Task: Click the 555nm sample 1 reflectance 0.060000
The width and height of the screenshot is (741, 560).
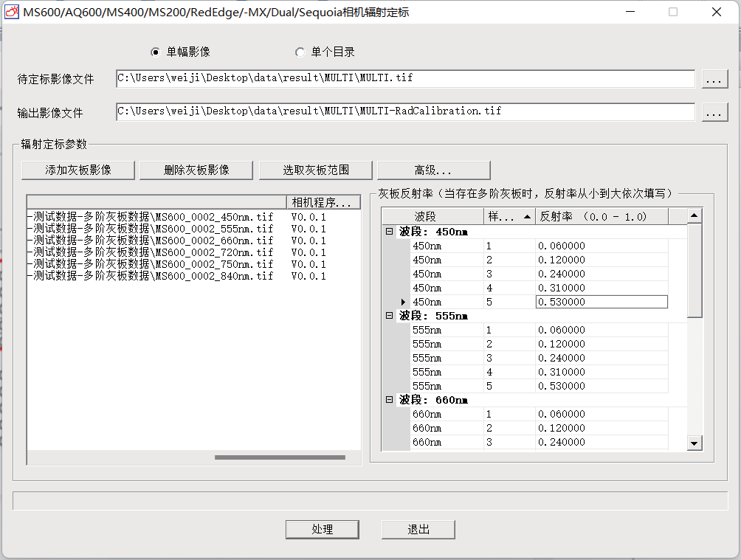Action: [602, 330]
